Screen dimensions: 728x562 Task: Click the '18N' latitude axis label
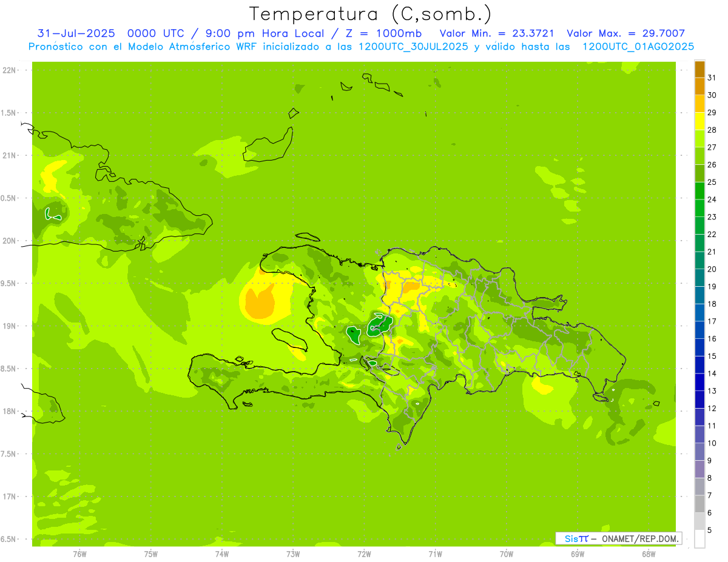tap(10, 411)
